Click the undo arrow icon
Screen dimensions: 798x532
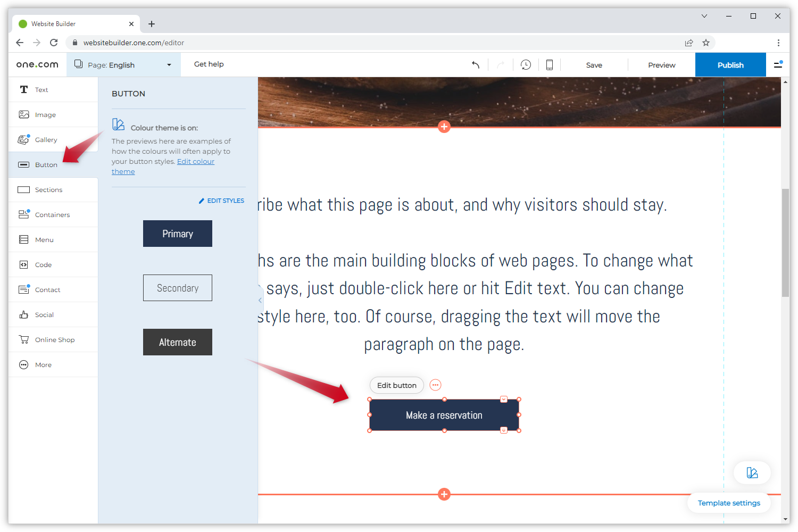(476, 65)
